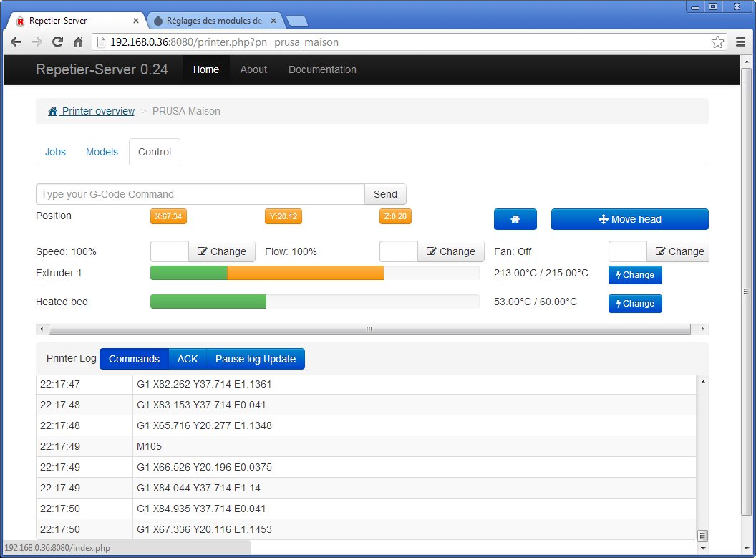Click the G-Code command input field

[200, 194]
